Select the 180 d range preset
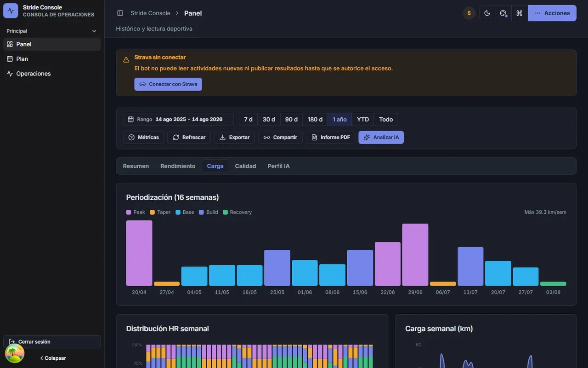Viewport: 588px width, 368px height. pyautogui.click(x=315, y=120)
